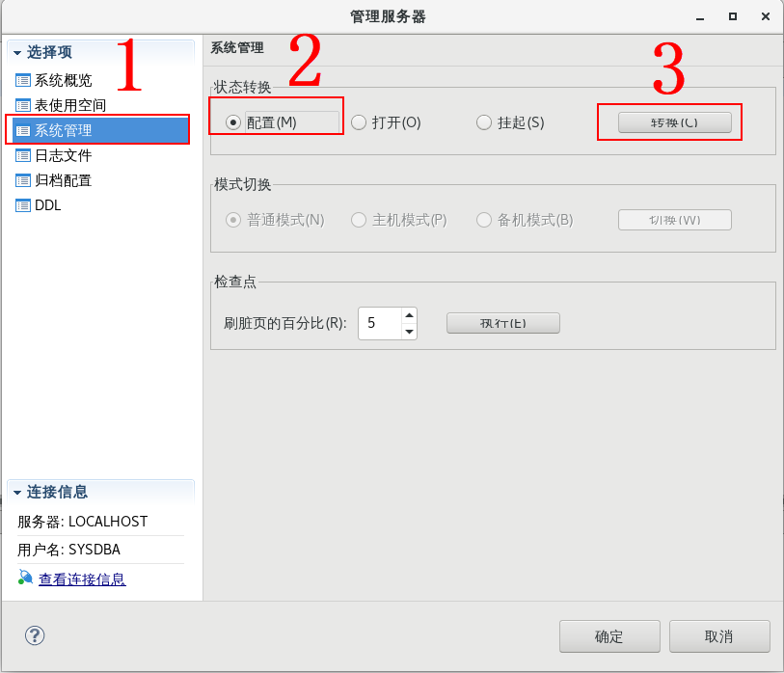The image size is (784, 673).
Task: Decrease the 刷脏页的百分比 value with the down arrow
Action: 410,332
